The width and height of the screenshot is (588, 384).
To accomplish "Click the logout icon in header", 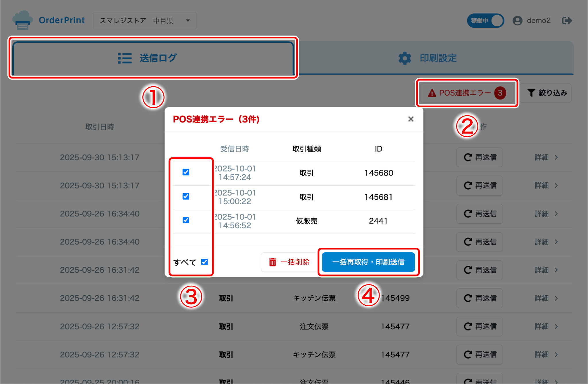I will pyautogui.click(x=567, y=21).
